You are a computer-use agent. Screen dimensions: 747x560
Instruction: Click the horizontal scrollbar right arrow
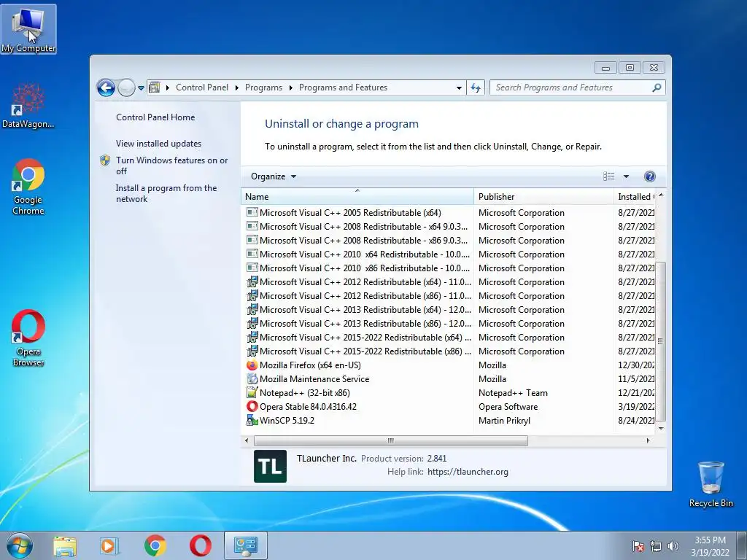[x=648, y=440]
